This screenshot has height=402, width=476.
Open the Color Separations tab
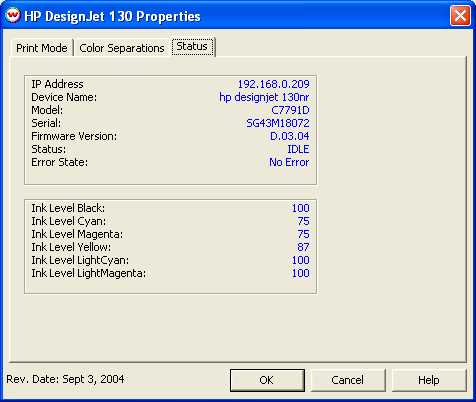[122, 48]
